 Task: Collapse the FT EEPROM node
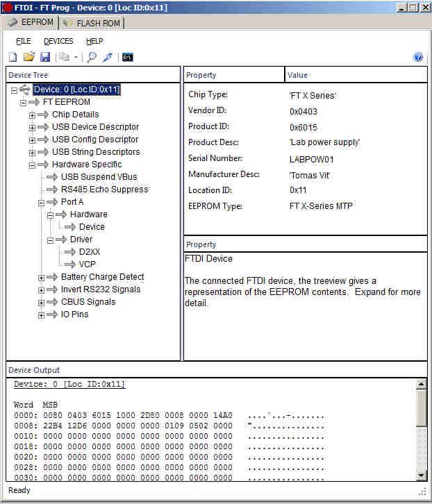pos(23,103)
